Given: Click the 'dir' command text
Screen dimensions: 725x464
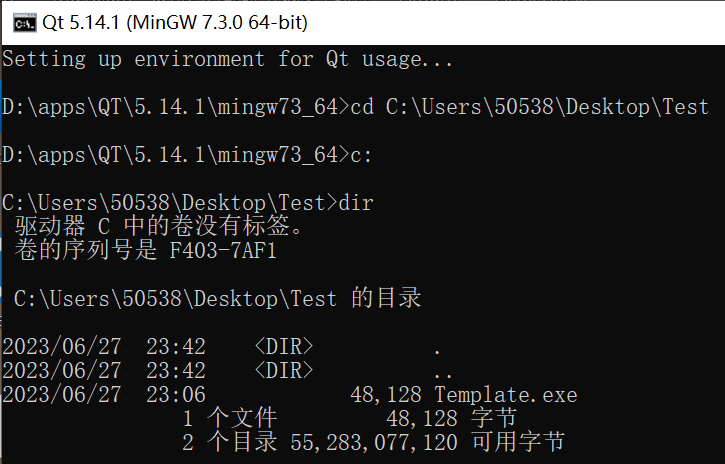Looking at the screenshot, I should (356, 203).
